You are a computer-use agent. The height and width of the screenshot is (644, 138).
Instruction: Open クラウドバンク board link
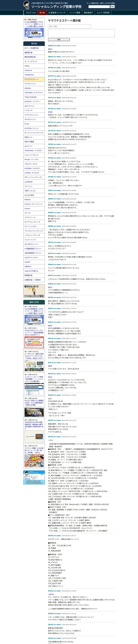click(34, 84)
